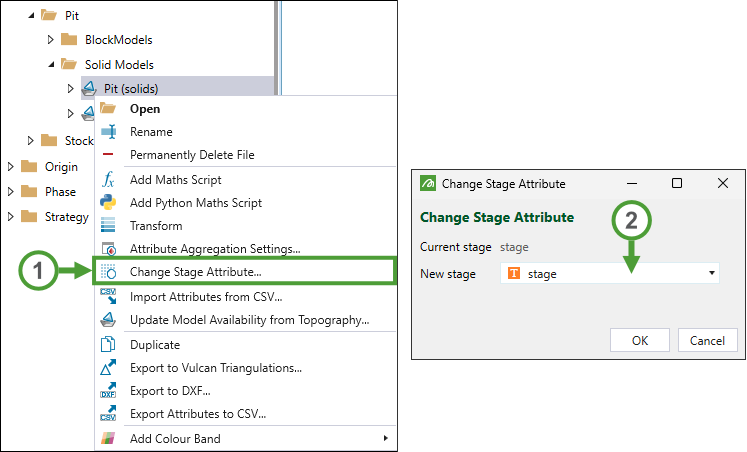The image size is (747, 452).
Task: Click the Attribute Aggregation Settings icon
Action: pos(109,248)
